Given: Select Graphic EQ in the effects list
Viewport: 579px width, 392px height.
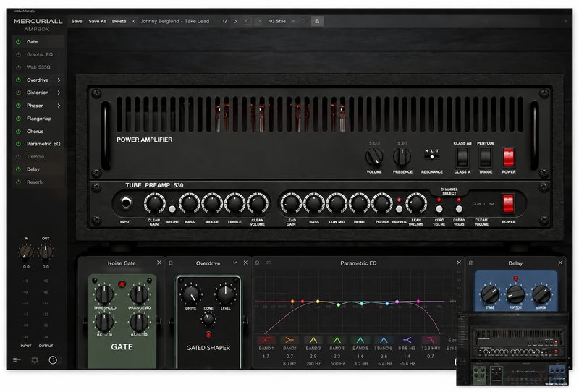Looking at the screenshot, I should tap(40, 55).
